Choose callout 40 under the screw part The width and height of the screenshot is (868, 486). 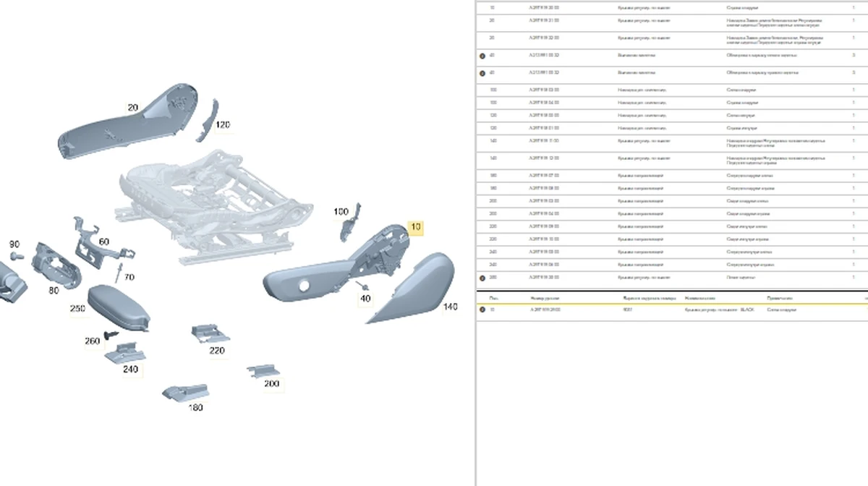point(365,299)
